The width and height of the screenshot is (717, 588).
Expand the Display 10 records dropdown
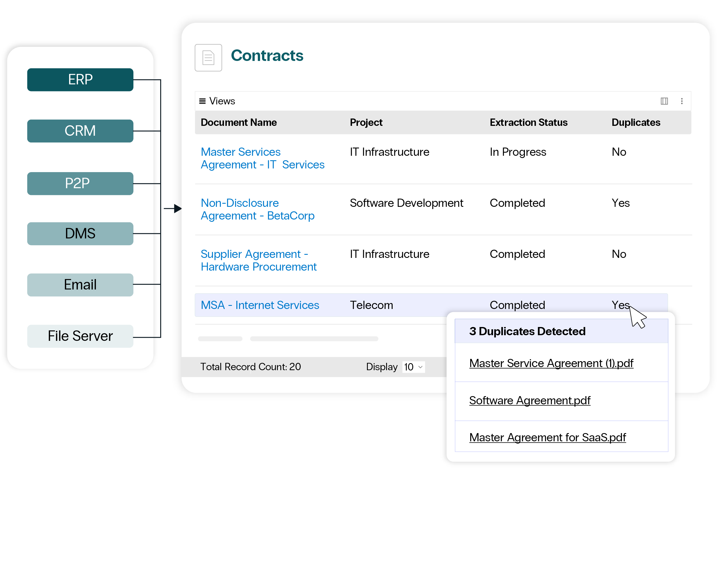(413, 367)
